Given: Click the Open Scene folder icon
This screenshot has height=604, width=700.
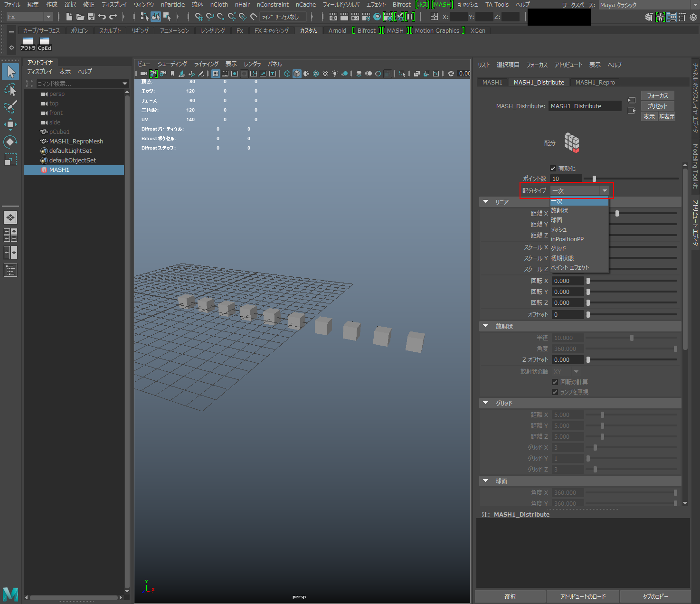Looking at the screenshot, I should (80, 17).
